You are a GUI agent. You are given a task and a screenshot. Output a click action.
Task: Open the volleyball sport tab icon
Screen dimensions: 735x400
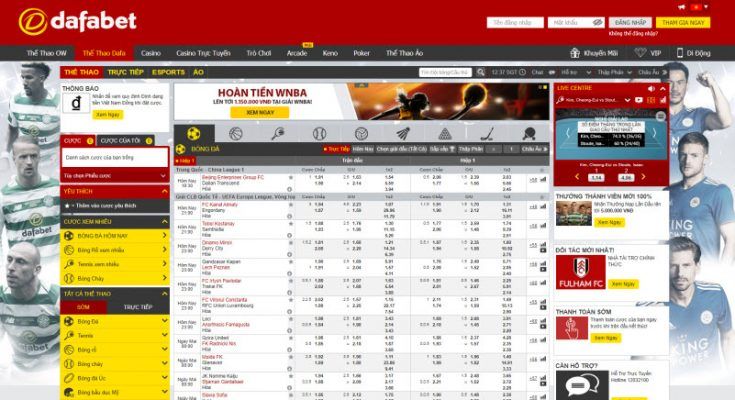click(361, 134)
